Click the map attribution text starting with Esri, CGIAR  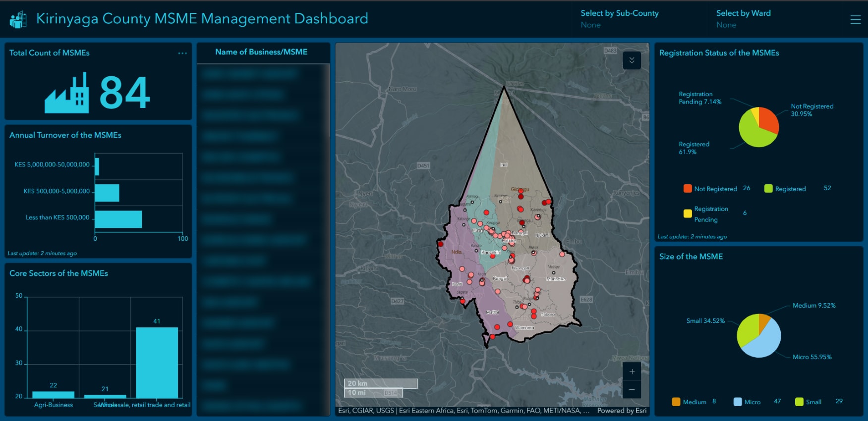pyautogui.click(x=463, y=411)
